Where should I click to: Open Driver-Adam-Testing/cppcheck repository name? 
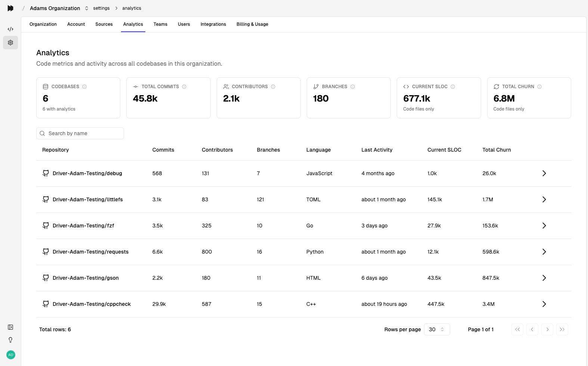coord(92,304)
